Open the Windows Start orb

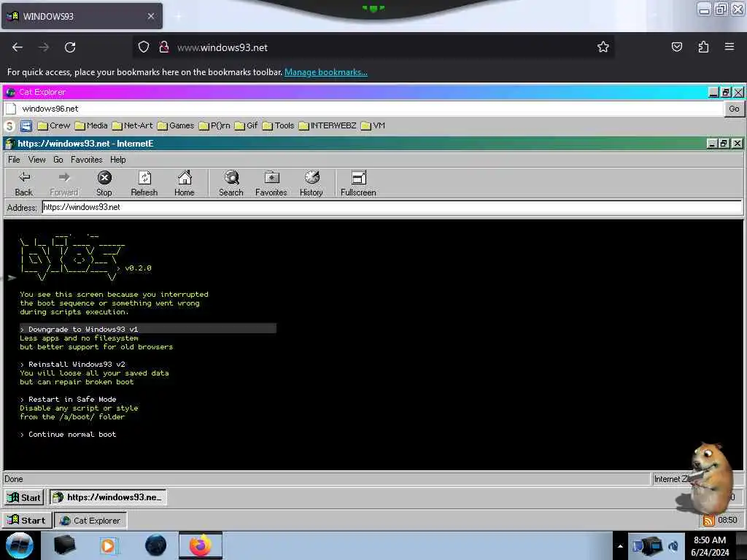click(20, 545)
